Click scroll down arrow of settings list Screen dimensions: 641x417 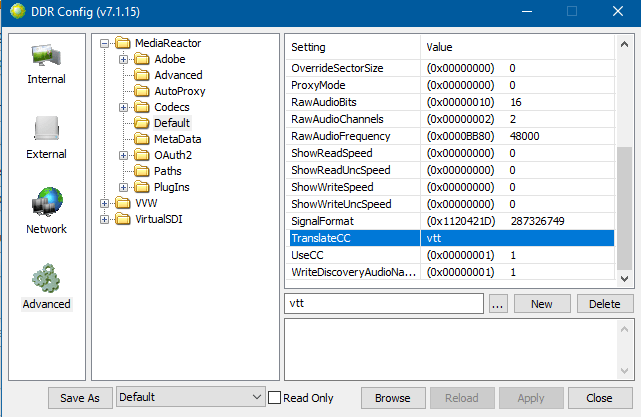click(624, 279)
